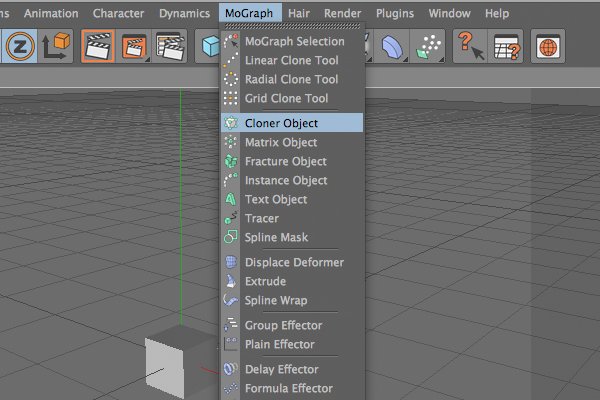
Task: Click the Spline Wrap icon
Action: (231, 300)
